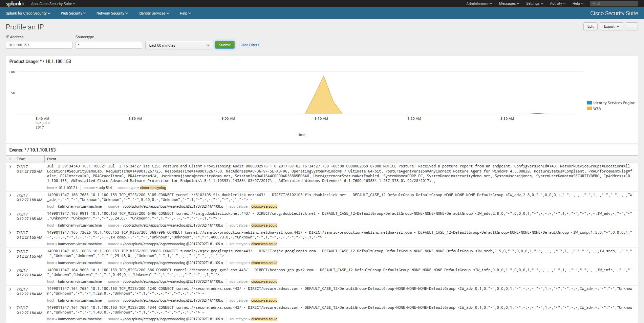Viewport: 644px width, 323px height.
Task: Click the green Submit button
Action: (x=224, y=45)
